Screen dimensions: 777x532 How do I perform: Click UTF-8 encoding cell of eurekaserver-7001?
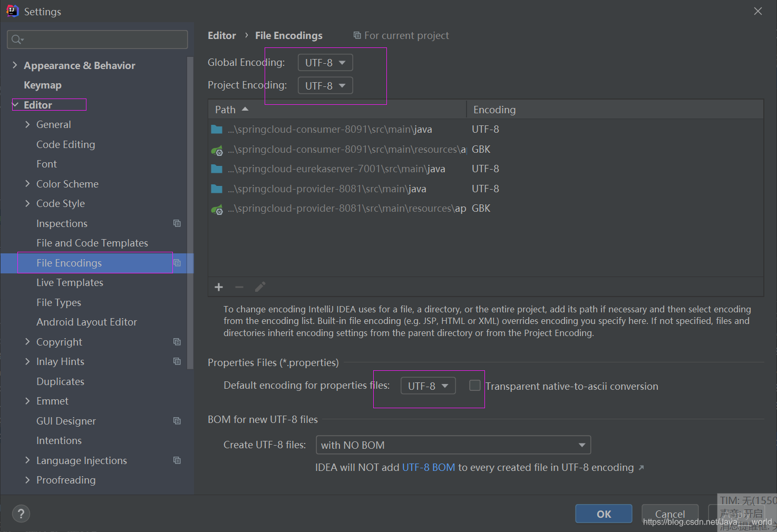click(x=485, y=169)
